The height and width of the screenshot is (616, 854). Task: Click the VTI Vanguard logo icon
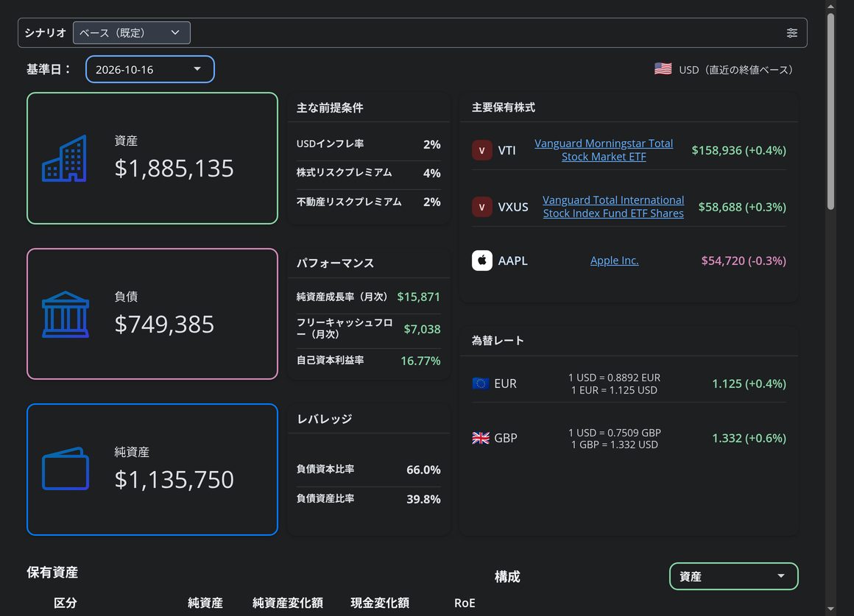[x=481, y=150]
